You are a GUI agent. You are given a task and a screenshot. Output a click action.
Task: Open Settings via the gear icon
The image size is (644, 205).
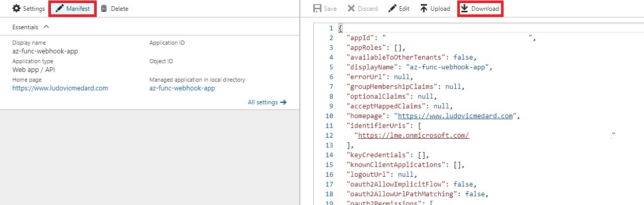pyautogui.click(x=16, y=9)
